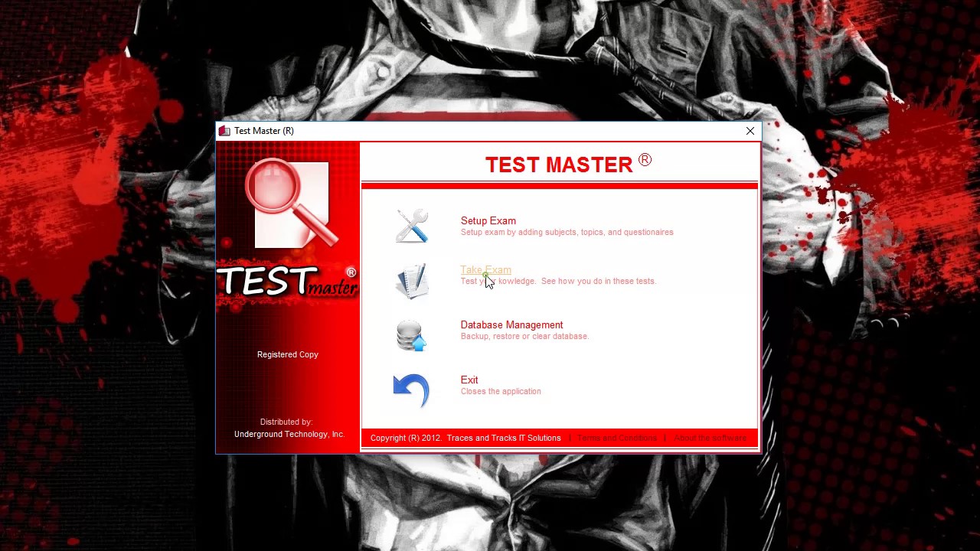Click 'Setup exam by adding subjects' description
This screenshot has height=551, width=980.
[567, 232]
